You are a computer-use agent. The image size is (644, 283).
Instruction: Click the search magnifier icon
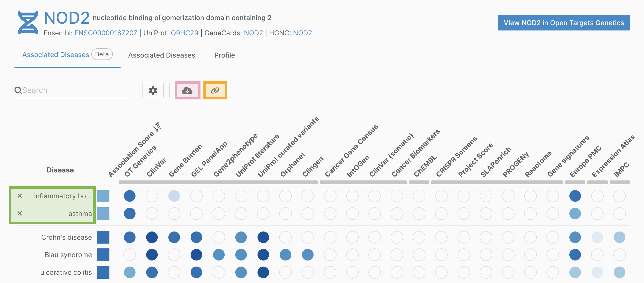(18, 90)
